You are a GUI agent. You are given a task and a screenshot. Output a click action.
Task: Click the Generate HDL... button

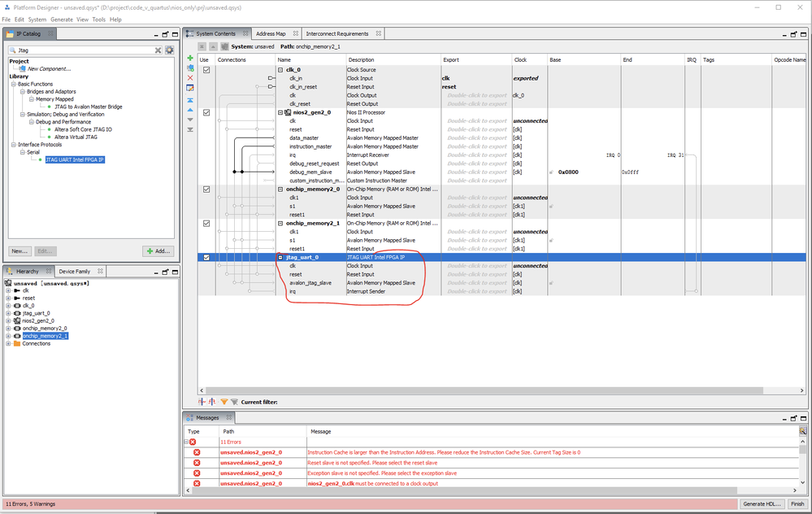coord(762,504)
